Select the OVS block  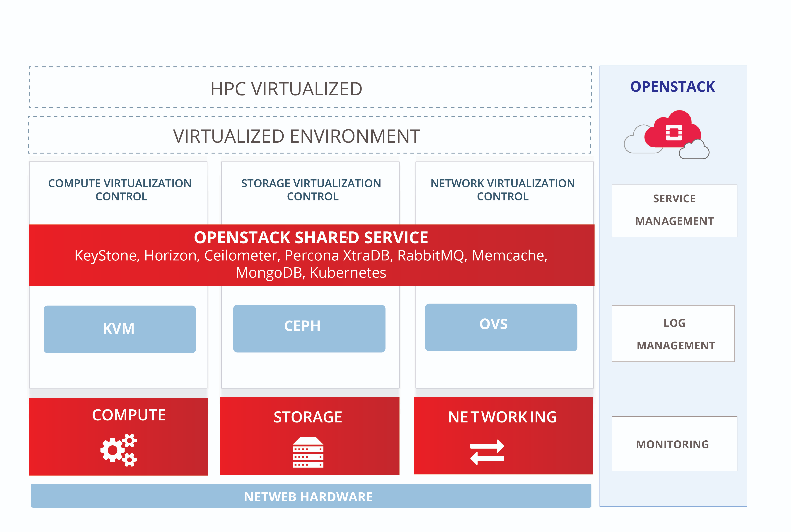point(501,327)
